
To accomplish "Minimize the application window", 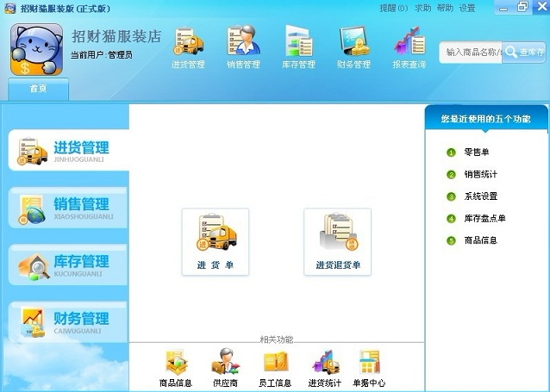I will (503, 8).
